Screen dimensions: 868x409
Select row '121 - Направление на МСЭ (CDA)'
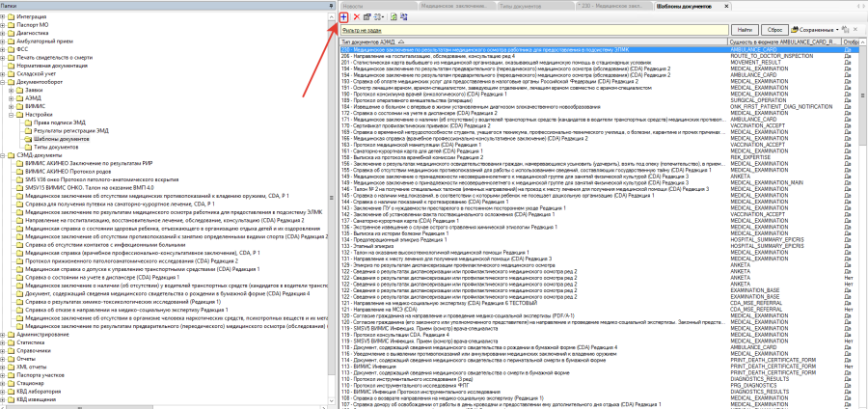(x=600, y=310)
